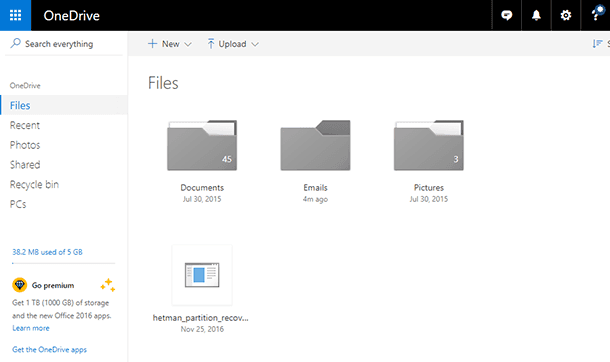Click the OneDrive title in header
Viewport: 610px width, 362px height.
[72, 16]
